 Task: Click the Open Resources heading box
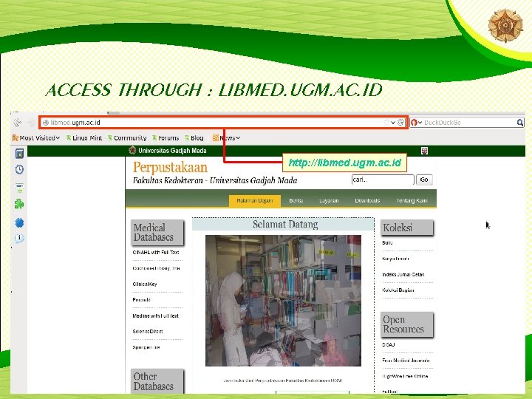pos(407,324)
